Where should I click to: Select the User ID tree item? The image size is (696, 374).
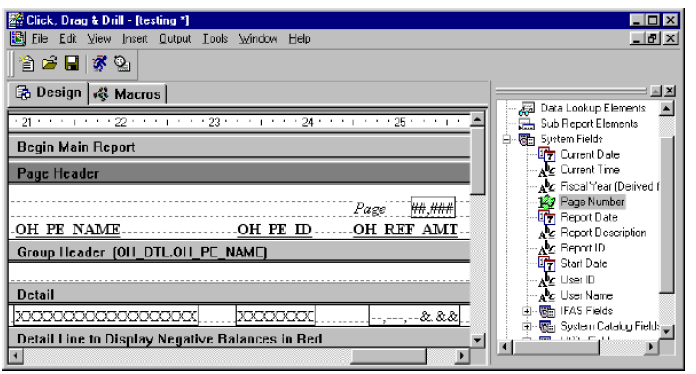coord(577,280)
